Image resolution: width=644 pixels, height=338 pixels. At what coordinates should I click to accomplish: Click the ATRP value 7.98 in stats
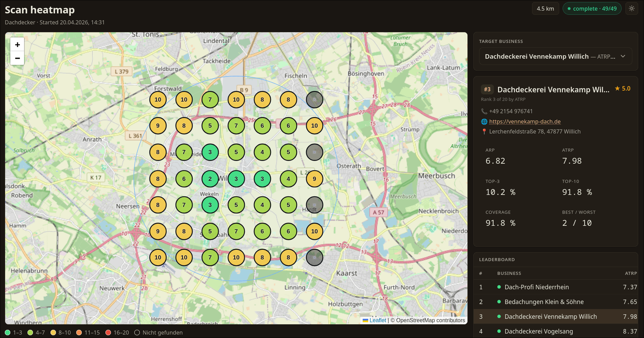(x=572, y=161)
